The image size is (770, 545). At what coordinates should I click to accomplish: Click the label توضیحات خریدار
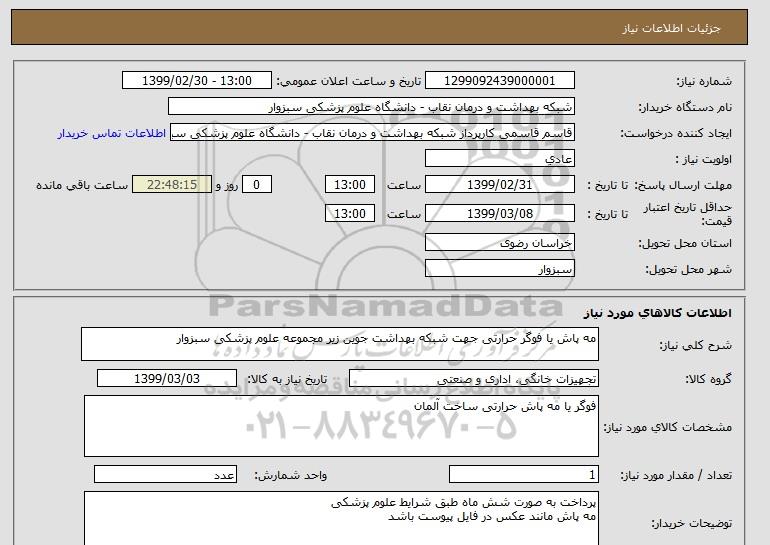point(691,523)
